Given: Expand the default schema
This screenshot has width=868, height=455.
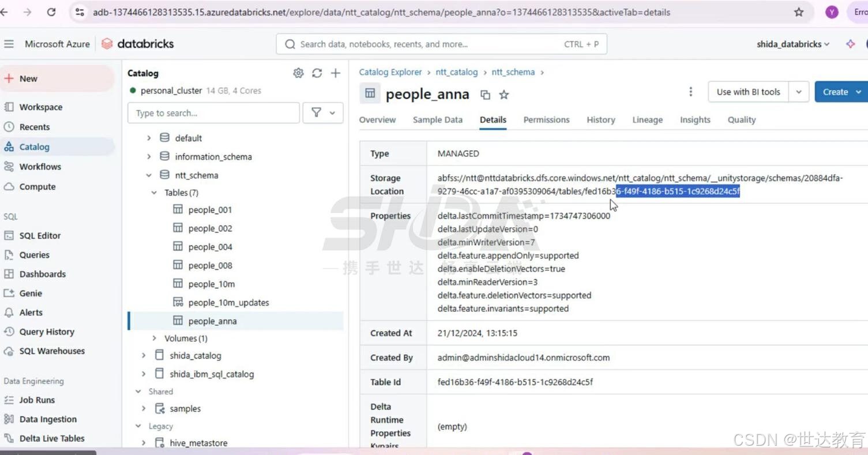Looking at the screenshot, I should click(x=149, y=138).
